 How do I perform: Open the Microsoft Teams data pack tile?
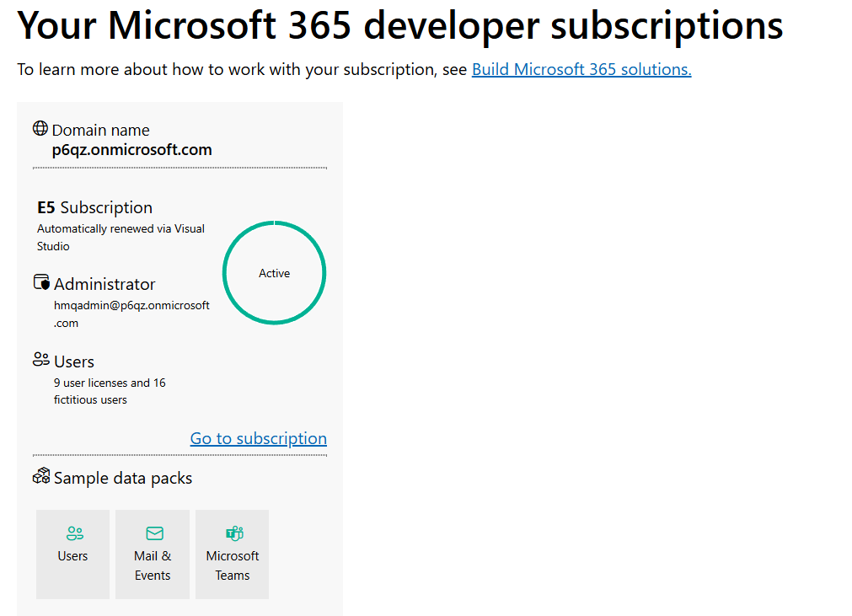[232, 554]
